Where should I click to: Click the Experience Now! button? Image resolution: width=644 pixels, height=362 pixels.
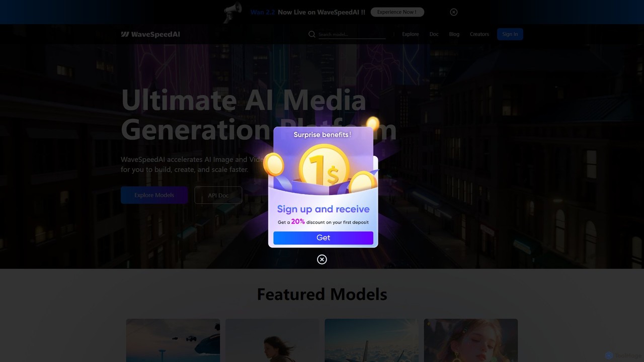[x=397, y=12]
